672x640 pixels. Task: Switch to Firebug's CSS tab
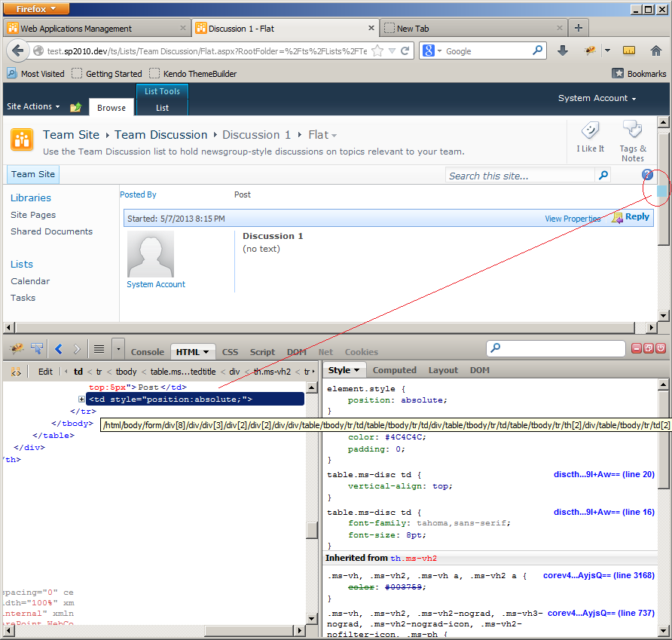(230, 351)
